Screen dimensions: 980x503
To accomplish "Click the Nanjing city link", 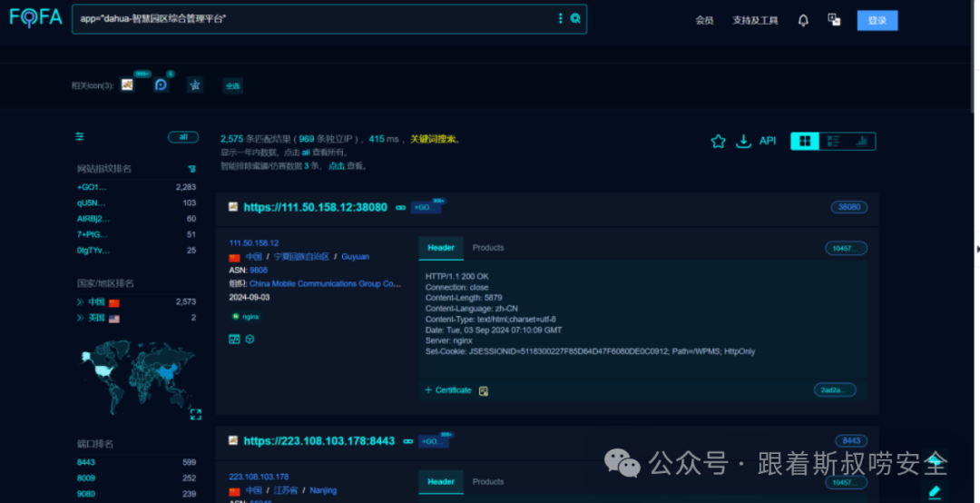I will [323, 490].
